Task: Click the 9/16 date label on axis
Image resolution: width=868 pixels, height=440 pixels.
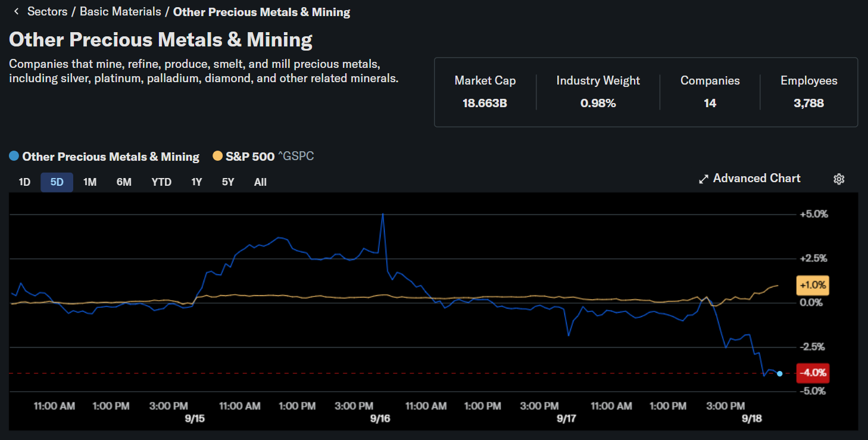Action: (x=380, y=419)
